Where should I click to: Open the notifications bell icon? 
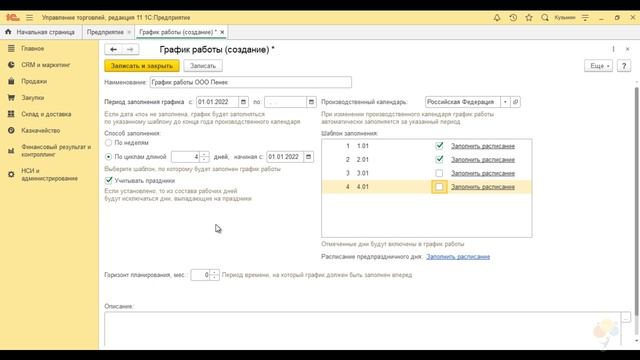497,18
